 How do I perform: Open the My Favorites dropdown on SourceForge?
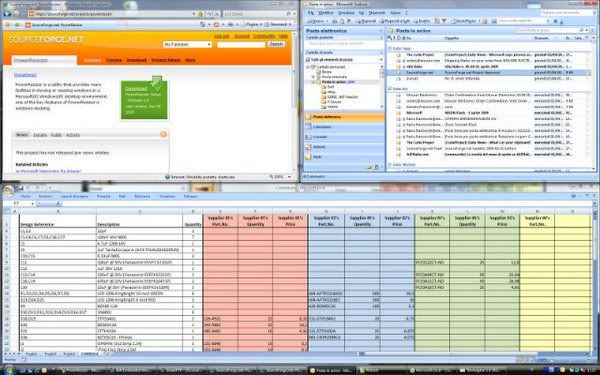[188, 44]
